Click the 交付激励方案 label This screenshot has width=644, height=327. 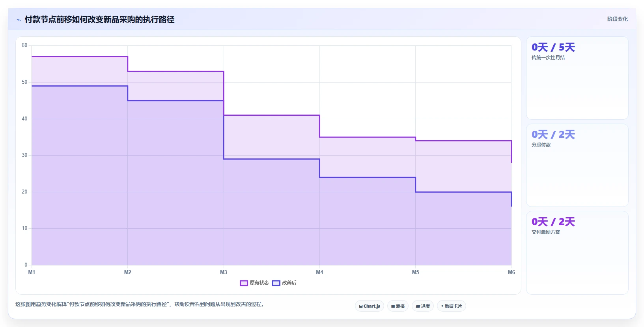[x=545, y=232]
